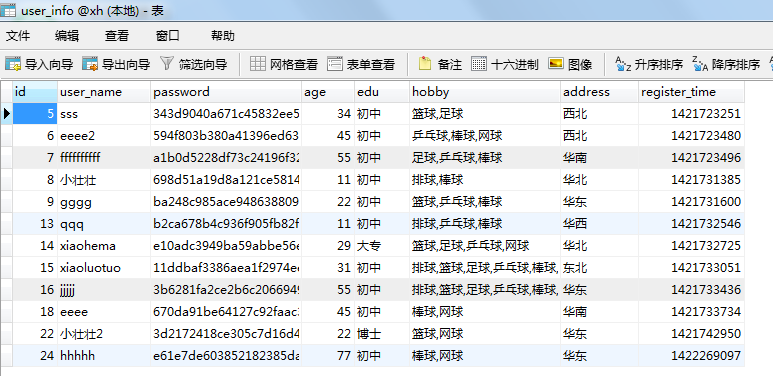This screenshot has width=773, height=376.
Task: Select address cell '东北'
Action: (x=599, y=268)
